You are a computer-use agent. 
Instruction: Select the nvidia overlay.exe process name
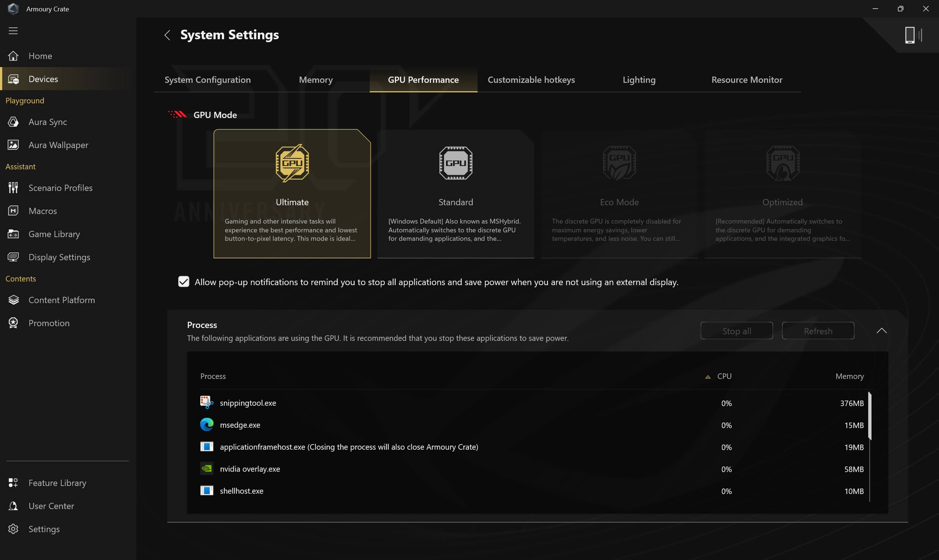coord(250,469)
